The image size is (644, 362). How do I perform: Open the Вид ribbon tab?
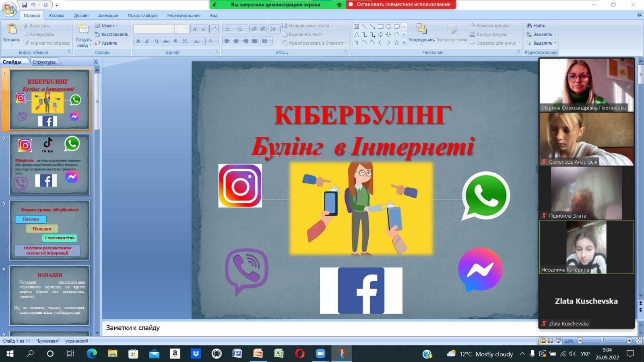(214, 16)
